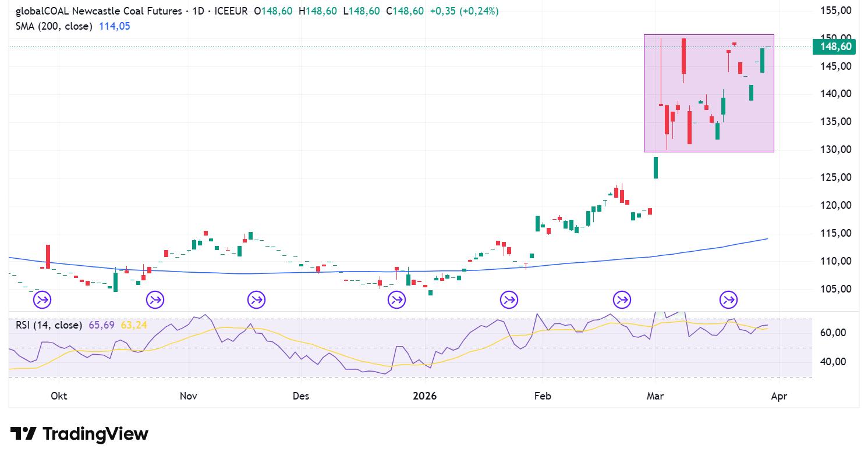Click the 2026 label on the time axis
This screenshot has height=460, width=868.
tap(424, 396)
